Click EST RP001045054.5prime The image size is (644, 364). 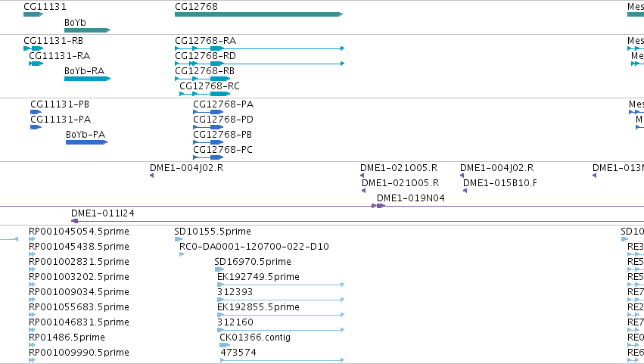click(33, 240)
